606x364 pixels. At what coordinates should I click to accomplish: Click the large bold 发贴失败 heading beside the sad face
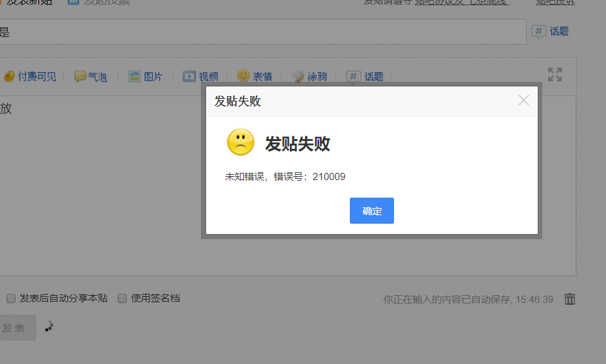298,144
